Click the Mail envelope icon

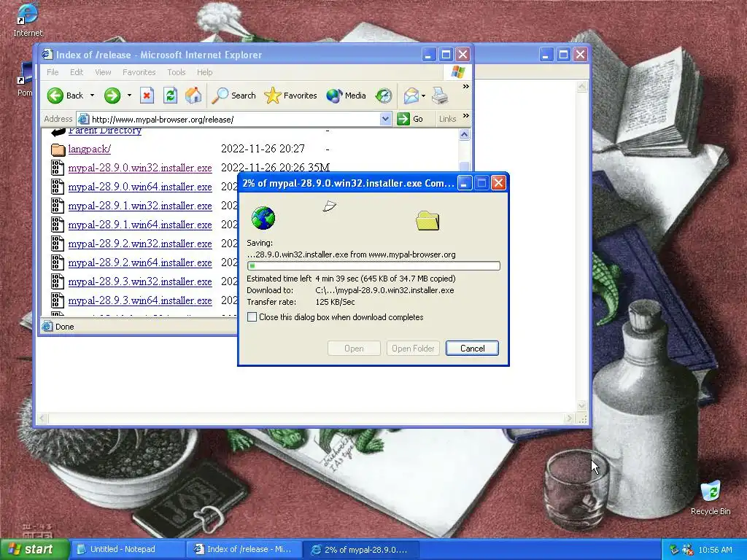[411, 96]
